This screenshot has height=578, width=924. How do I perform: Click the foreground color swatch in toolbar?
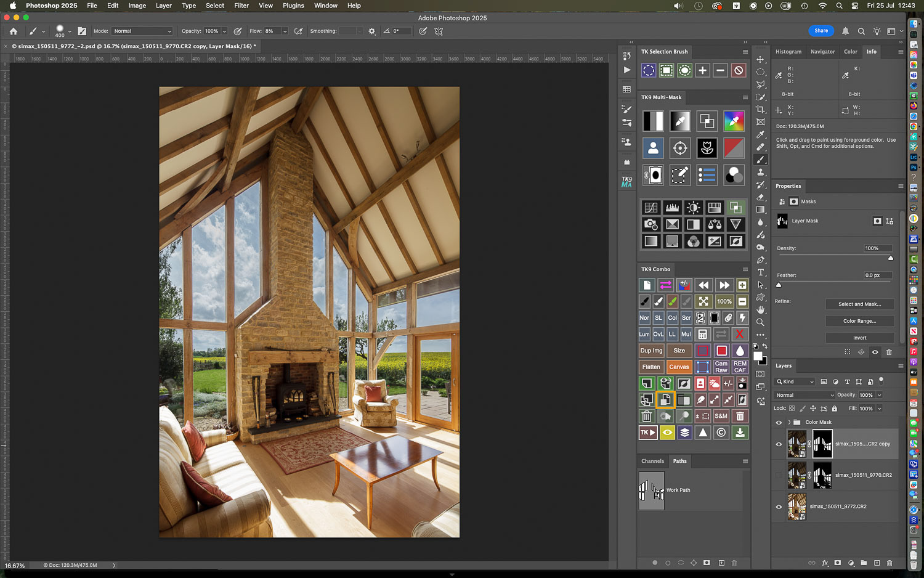758,356
